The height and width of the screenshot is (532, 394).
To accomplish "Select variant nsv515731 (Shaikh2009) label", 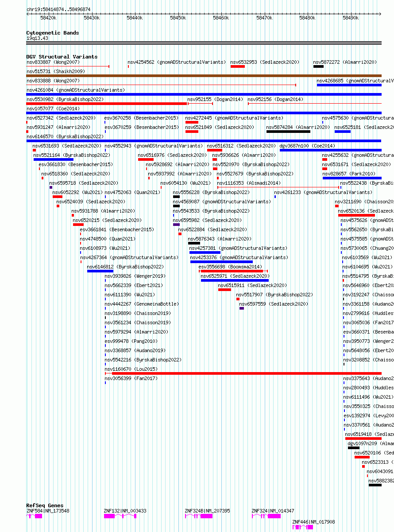I will point(56,71).
